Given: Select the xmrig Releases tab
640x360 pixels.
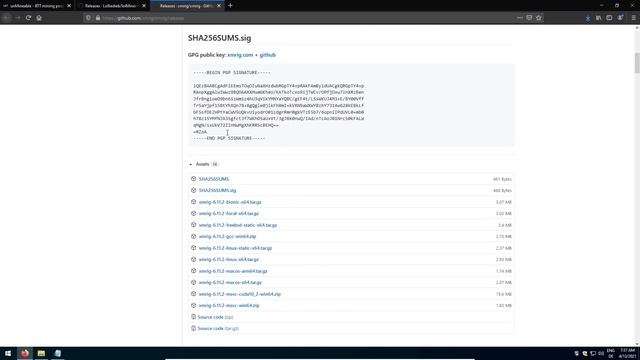Looking at the screenshot, I should pyautogui.click(x=186, y=6).
